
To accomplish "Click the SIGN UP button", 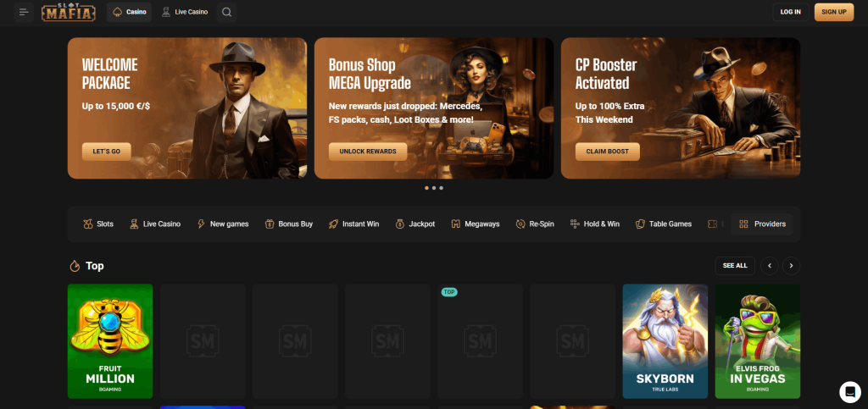I will click(834, 12).
